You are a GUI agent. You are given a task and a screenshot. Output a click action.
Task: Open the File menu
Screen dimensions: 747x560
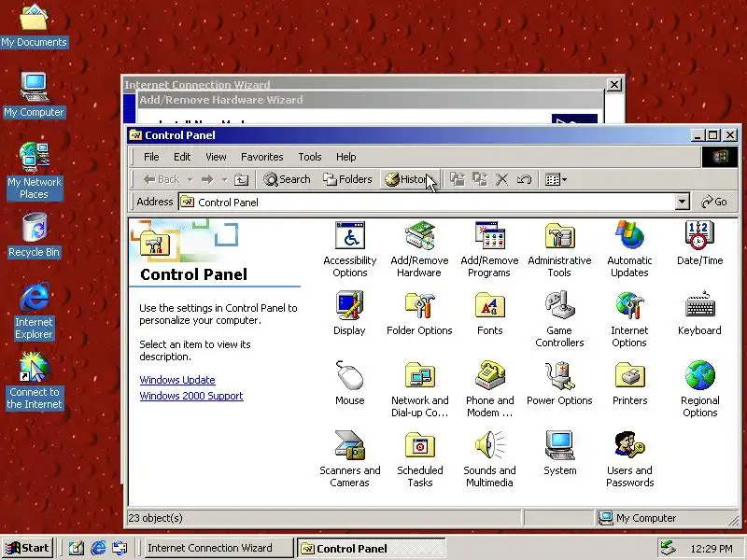tap(151, 157)
